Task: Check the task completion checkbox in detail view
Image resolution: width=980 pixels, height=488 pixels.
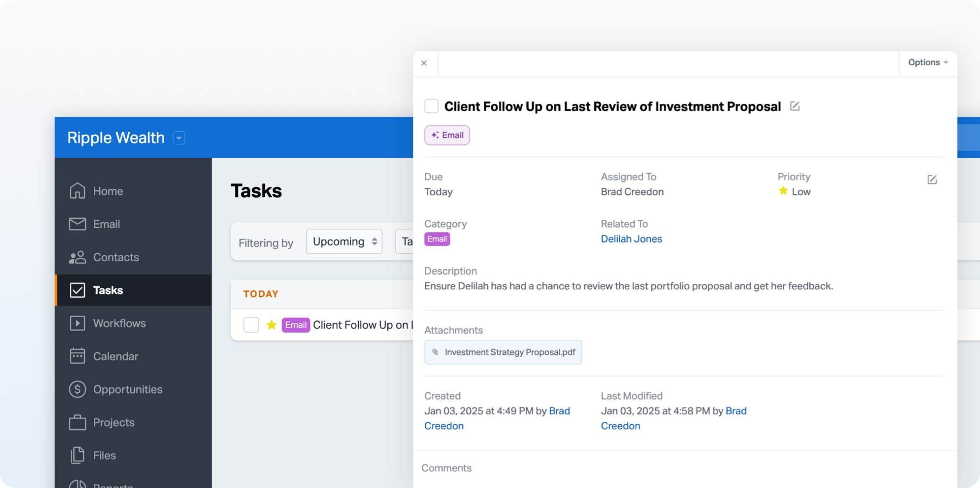Action: click(x=431, y=106)
